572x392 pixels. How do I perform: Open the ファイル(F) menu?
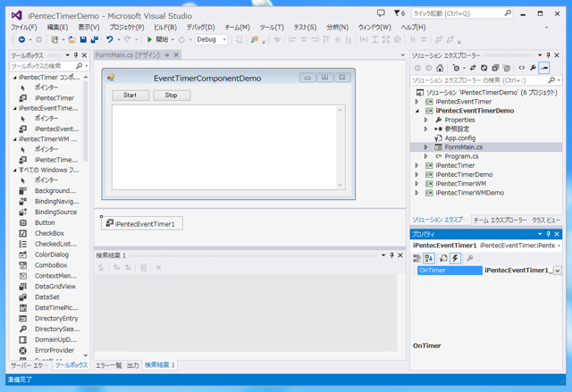click(24, 28)
